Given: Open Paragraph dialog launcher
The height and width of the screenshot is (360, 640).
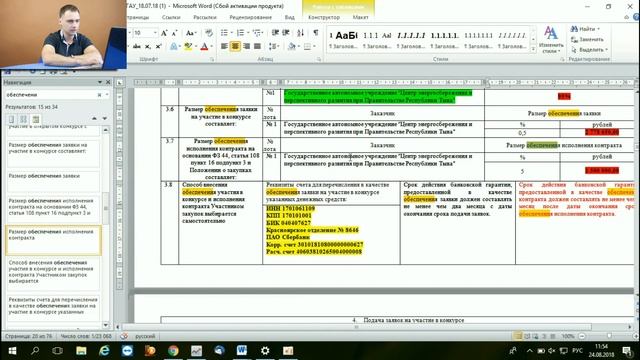Looking at the screenshot, I should pos(318,60).
